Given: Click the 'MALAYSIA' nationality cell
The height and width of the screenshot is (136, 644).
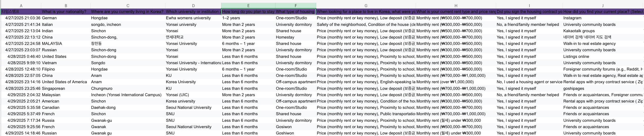Looking at the screenshot, I should coord(52,44).
